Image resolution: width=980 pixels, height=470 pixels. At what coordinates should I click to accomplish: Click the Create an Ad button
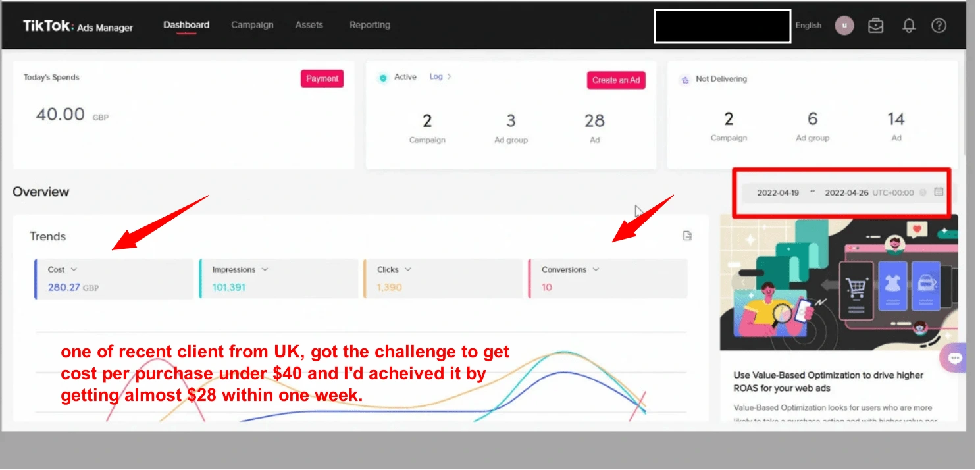click(x=615, y=80)
